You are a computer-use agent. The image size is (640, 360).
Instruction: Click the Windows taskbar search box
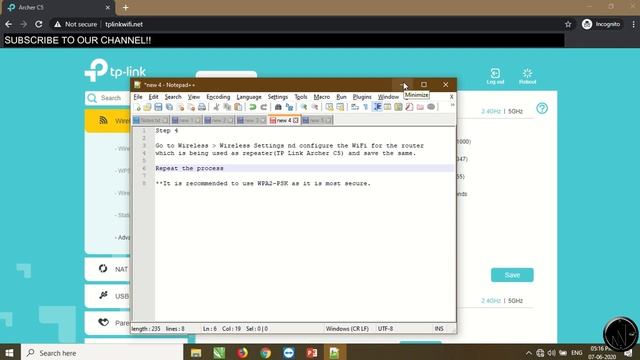tap(102, 353)
